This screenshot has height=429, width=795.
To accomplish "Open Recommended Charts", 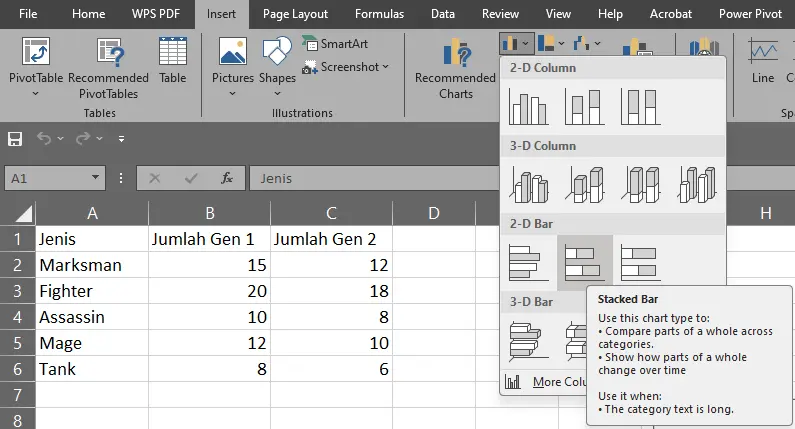I will coord(455,68).
